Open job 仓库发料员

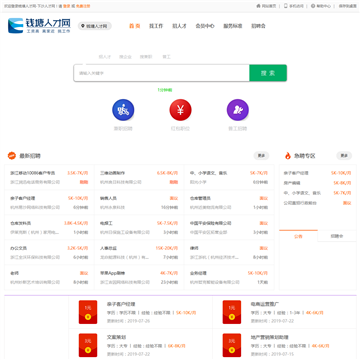(21, 223)
